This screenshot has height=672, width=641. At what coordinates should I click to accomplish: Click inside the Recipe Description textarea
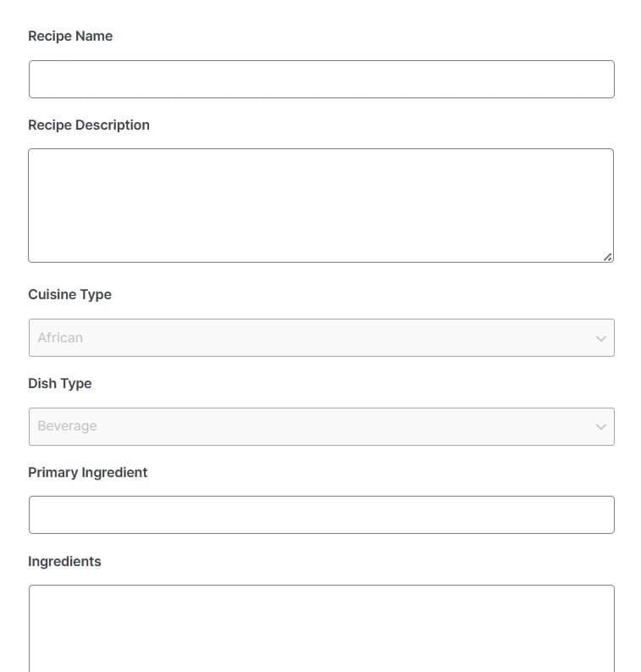pyautogui.click(x=321, y=205)
